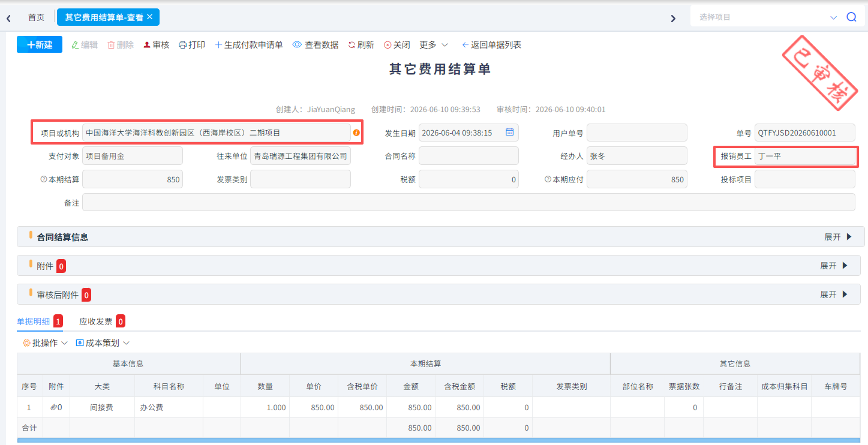Click the 打印 printer toolbar item
Viewport: 868px width, 445px height.
tap(192, 45)
